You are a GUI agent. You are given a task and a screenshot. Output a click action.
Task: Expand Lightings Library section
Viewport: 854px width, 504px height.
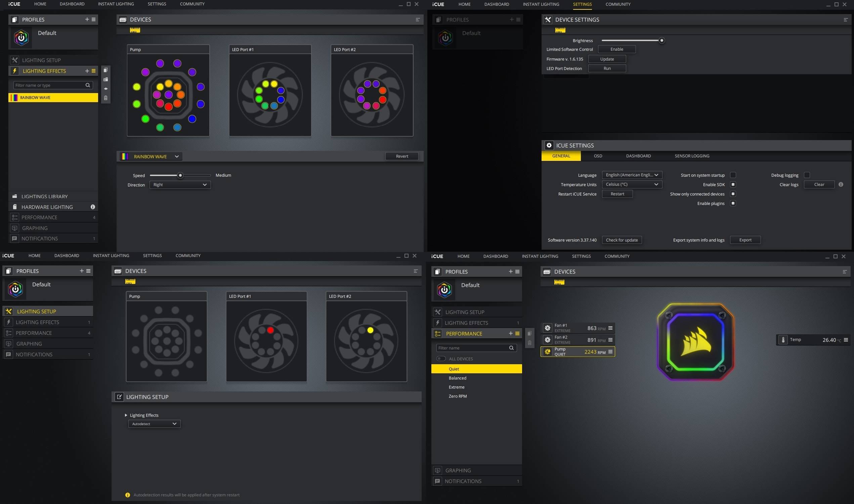(x=53, y=196)
